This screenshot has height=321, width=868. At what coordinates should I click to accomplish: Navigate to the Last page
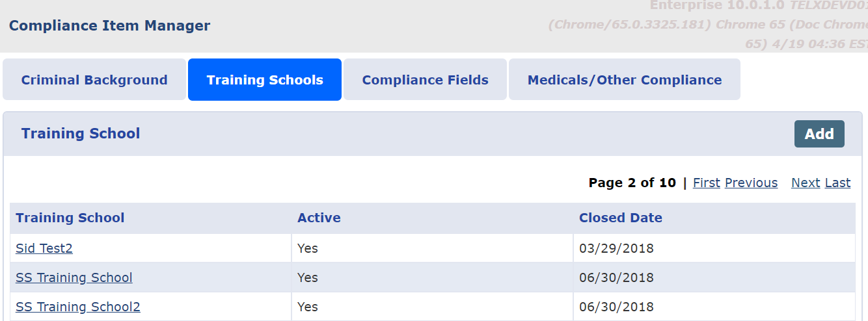point(837,183)
